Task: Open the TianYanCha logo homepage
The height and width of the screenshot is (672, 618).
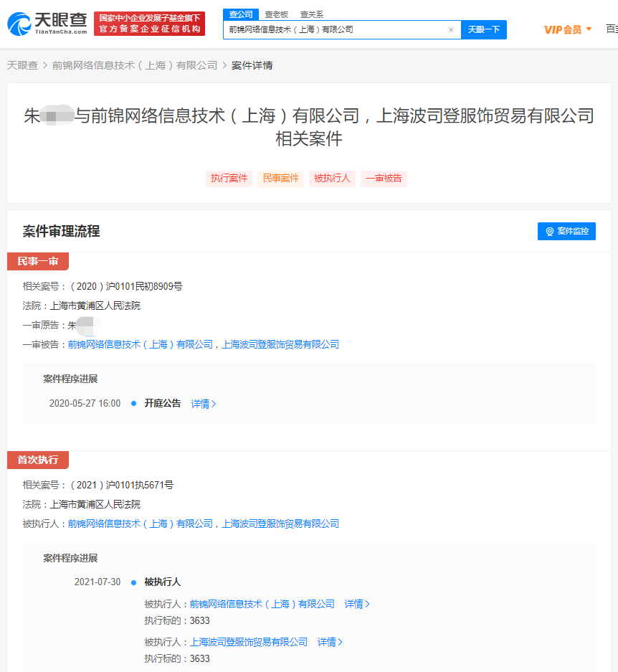Action: (x=47, y=24)
